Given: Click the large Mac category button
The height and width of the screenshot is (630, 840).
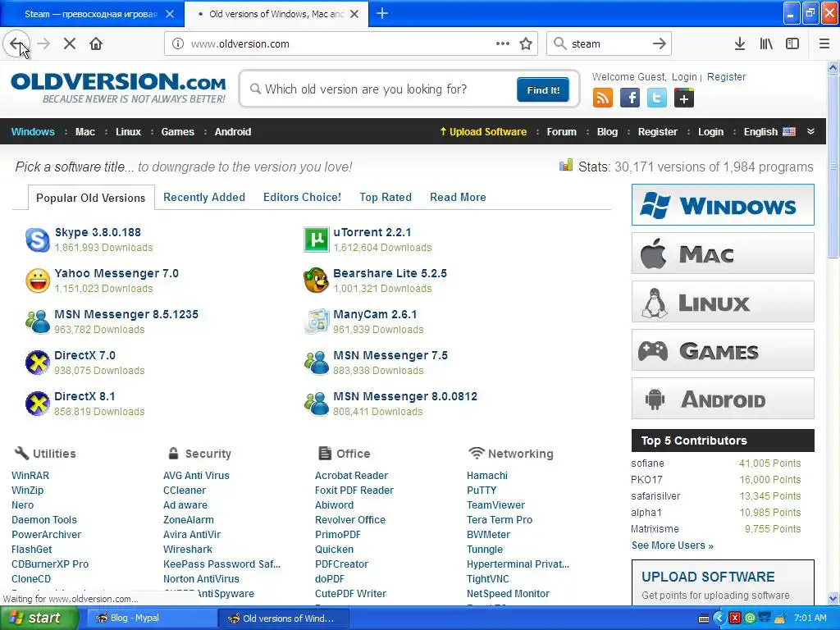Looking at the screenshot, I should click(x=723, y=253).
